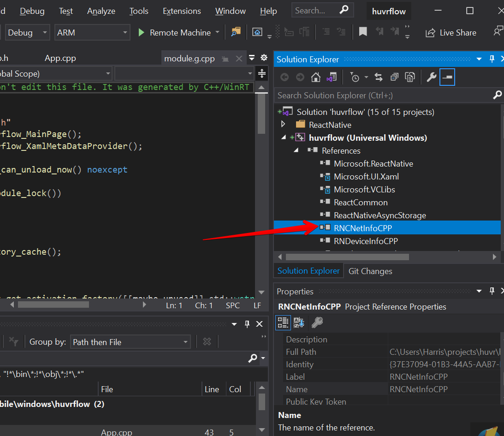
Task: Start a Live Share session
Action: 451,32
